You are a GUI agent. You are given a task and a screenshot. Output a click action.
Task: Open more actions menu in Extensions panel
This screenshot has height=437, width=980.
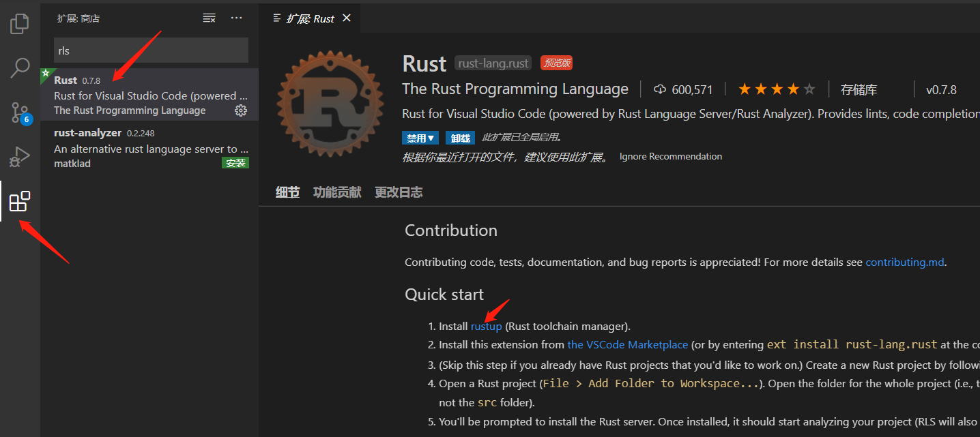(x=235, y=18)
